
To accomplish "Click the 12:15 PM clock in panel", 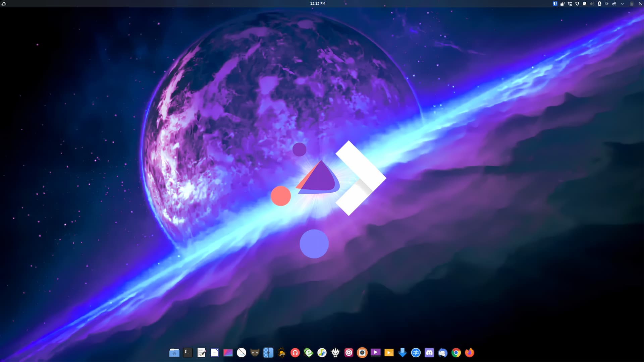I will [318, 4].
